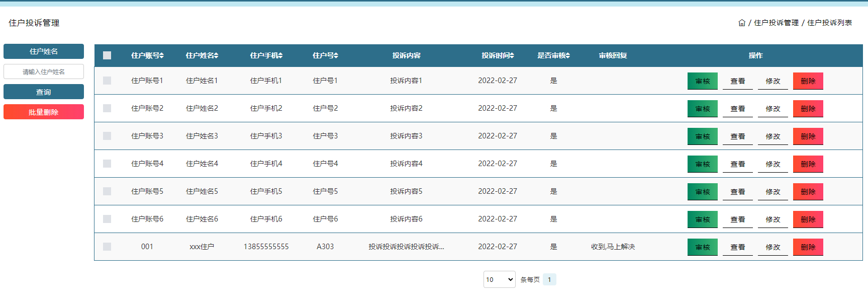Check the row checkbox for 住户账号5
This screenshot has width=868, height=301.
107,191
